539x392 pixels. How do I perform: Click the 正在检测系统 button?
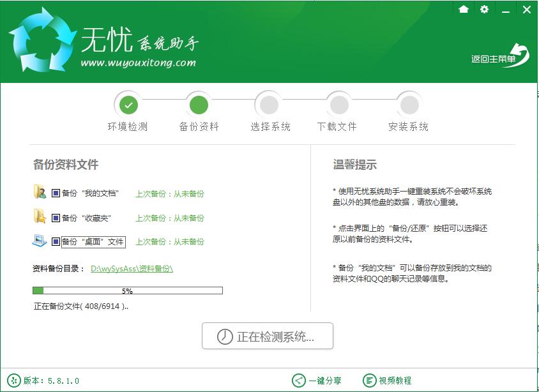[x=268, y=336]
